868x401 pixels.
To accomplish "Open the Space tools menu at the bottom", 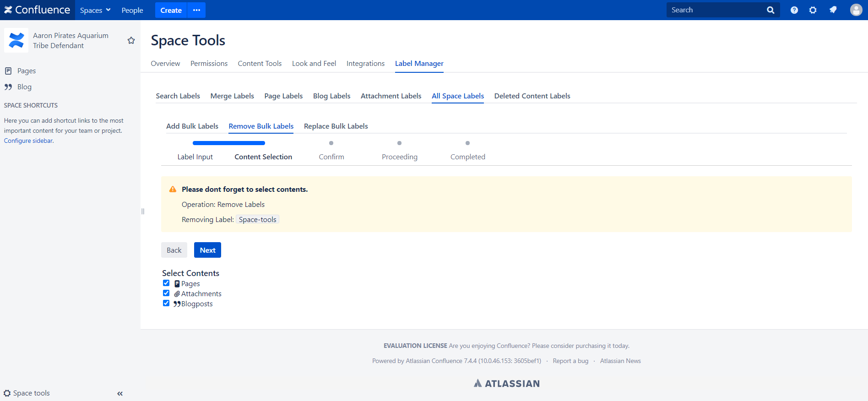I will tap(27, 393).
